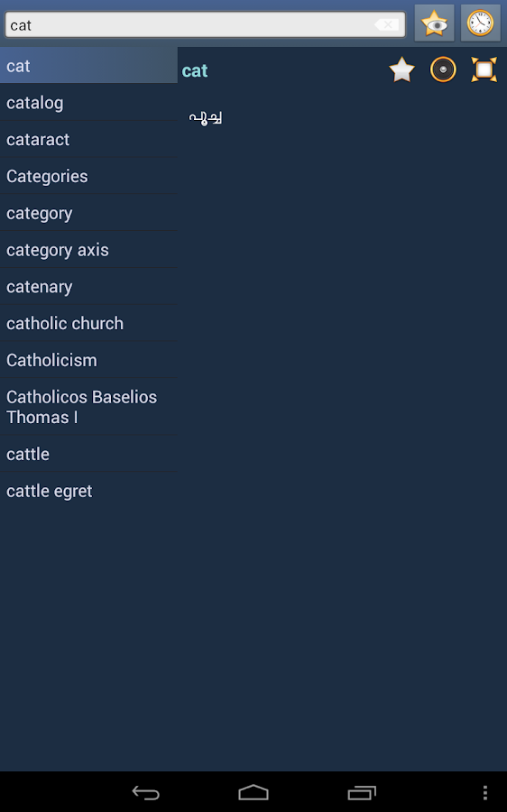The width and height of the screenshot is (507, 812).
Task: Open recent apps overview
Action: click(x=362, y=792)
